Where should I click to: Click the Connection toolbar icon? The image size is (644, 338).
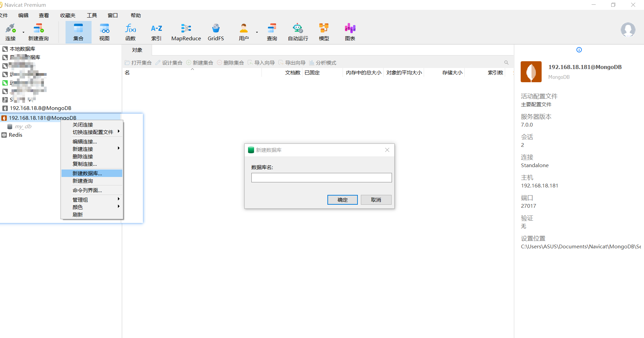(x=10, y=32)
